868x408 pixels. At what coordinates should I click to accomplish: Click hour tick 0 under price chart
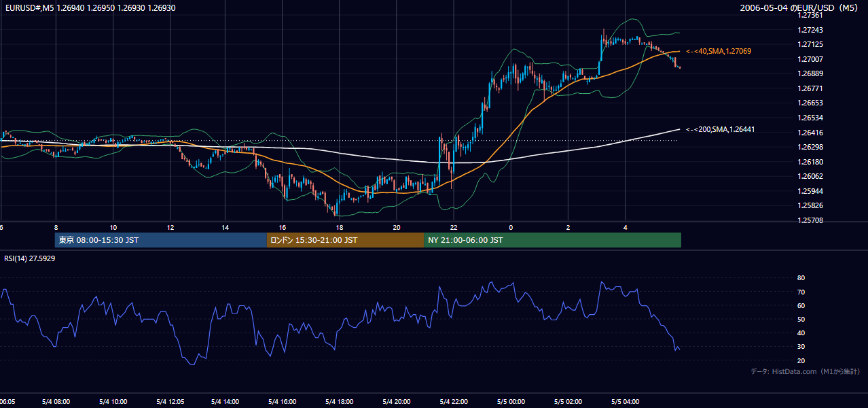[511, 228]
